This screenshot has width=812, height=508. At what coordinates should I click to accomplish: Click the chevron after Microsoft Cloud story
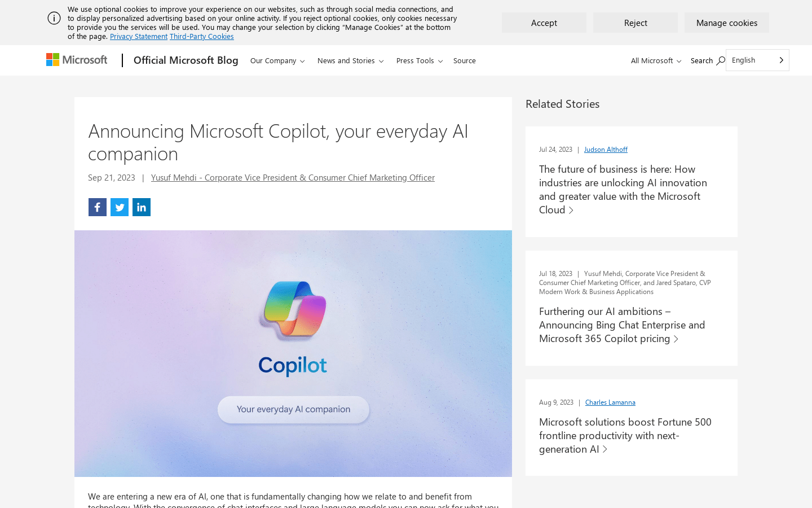[572, 209]
